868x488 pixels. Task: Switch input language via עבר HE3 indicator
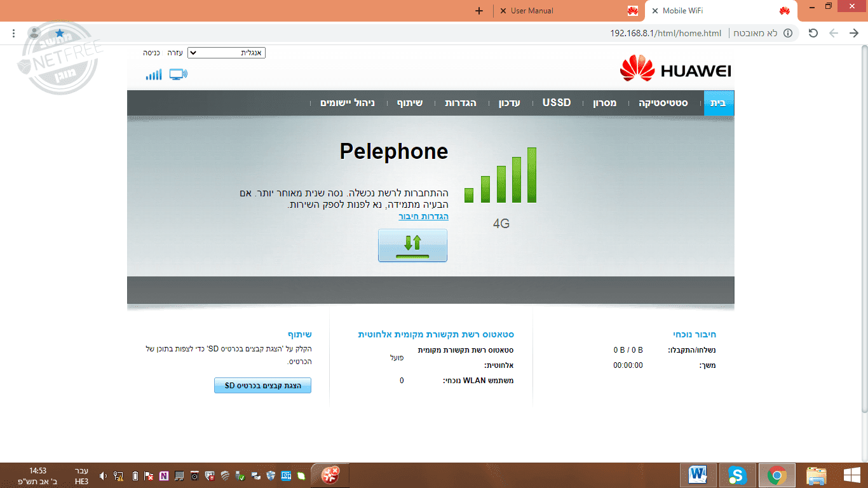[x=81, y=476]
